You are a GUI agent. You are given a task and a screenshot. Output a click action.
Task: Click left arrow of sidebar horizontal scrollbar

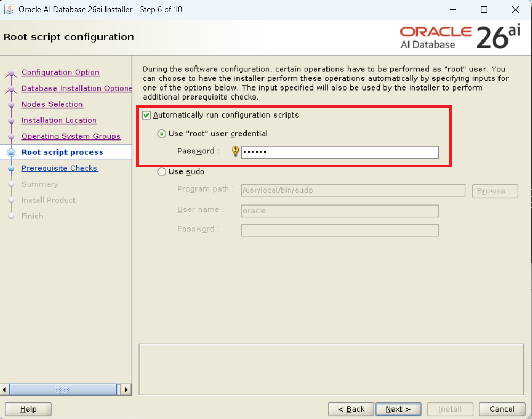(5, 390)
